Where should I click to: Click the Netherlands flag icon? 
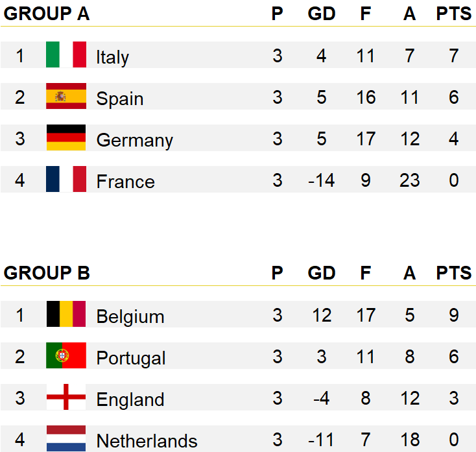point(66,438)
